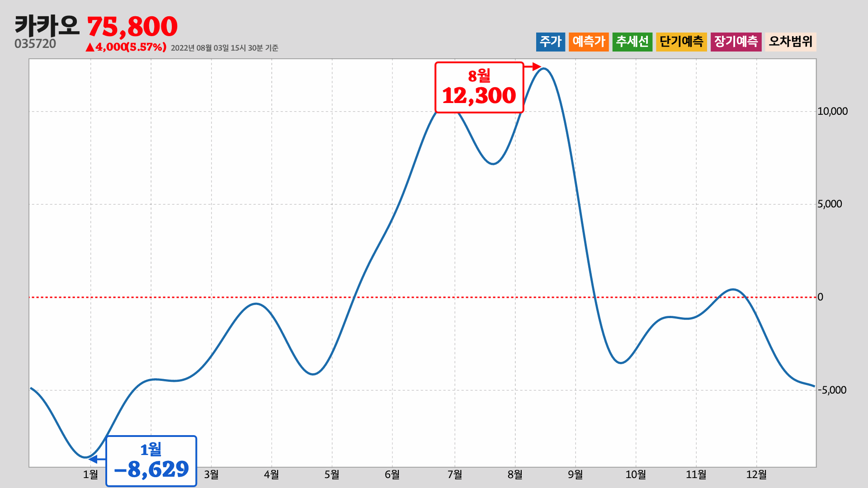This screenshot has width=868, height=488.
Task: Click the -5,000 y-axis label
Action: click(x=832, y=390)
